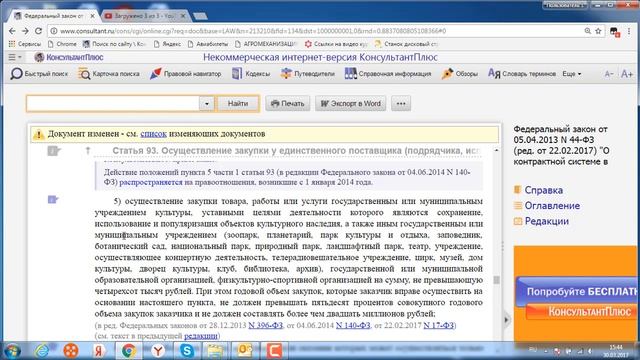Click scroll up arrow of document
Image resolution: width=640 pixels, height=360 pixels.
[496, 150]
